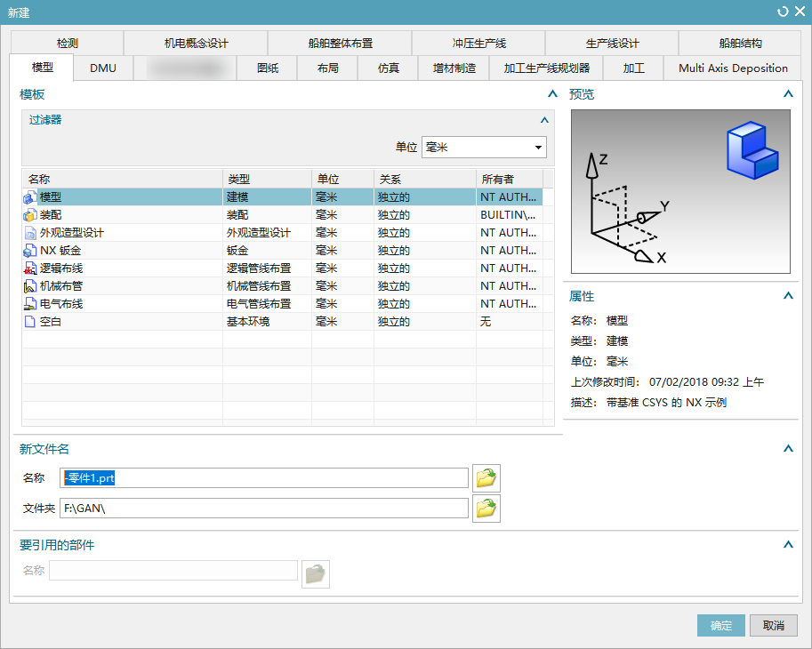
Task: Open folder browser beside 文件夹 path
Action: [x=486, y=509]
